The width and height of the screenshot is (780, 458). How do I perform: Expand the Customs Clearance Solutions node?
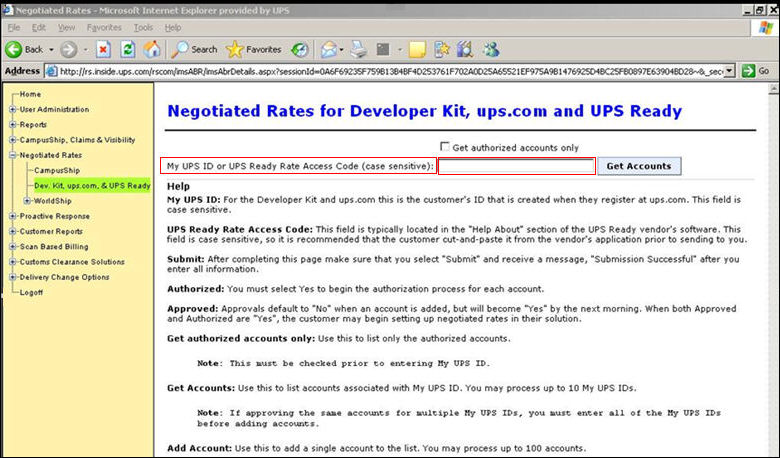pos(12,262)
